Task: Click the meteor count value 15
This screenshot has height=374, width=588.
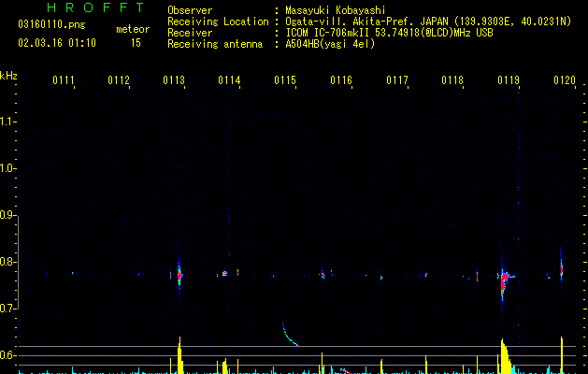Action: [x=136, y=43]
